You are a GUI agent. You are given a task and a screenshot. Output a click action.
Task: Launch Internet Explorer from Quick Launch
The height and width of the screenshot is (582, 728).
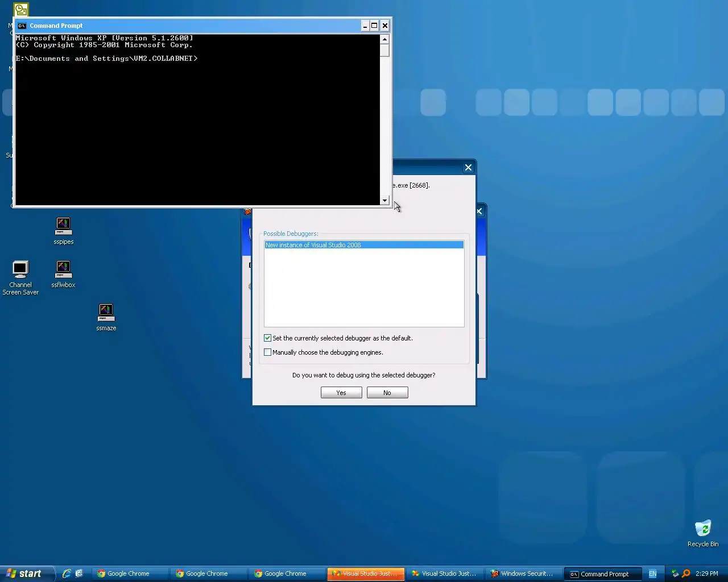point(67,573)
